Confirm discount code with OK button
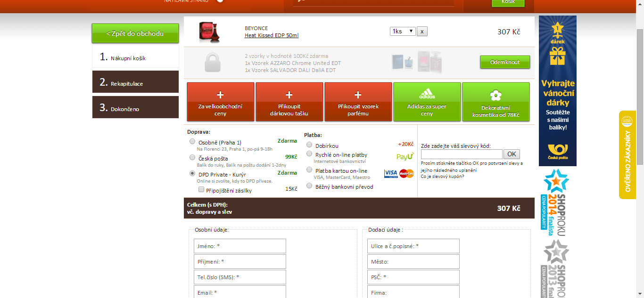644x298 pixels. tap(512, 154)
